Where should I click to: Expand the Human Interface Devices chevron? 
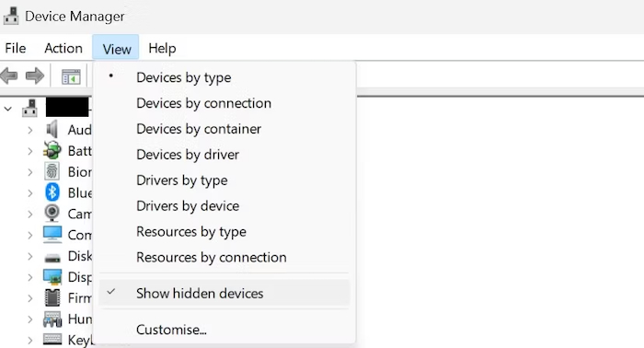pyautogui.click(x=30, y=319)
